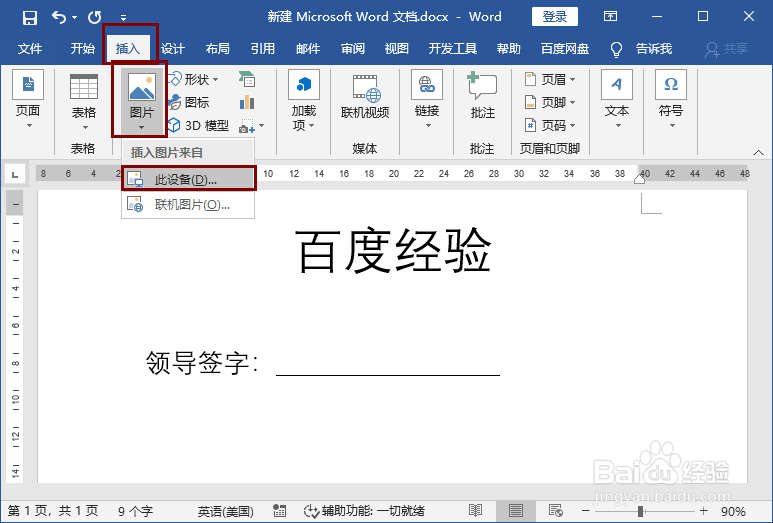Screen dimensions: 773x523
Task: Open the 符号 symbol dropdown
Action: click(x=671, y=100)
